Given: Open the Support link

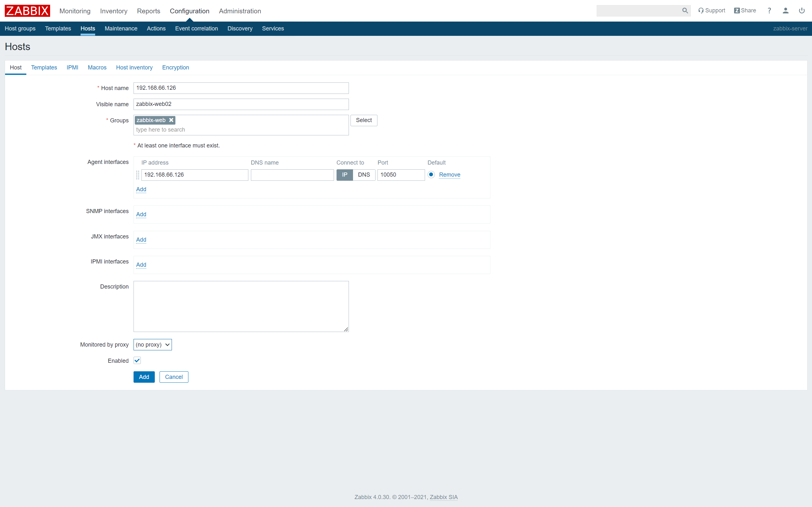Looking at the screenshot, I should [711, 11].
